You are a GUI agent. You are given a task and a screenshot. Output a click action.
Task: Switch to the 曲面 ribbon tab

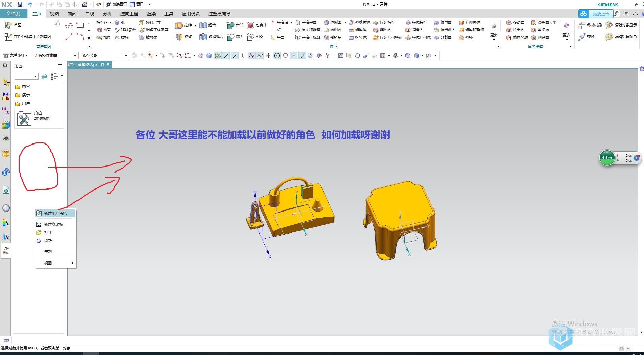(72, 14)
